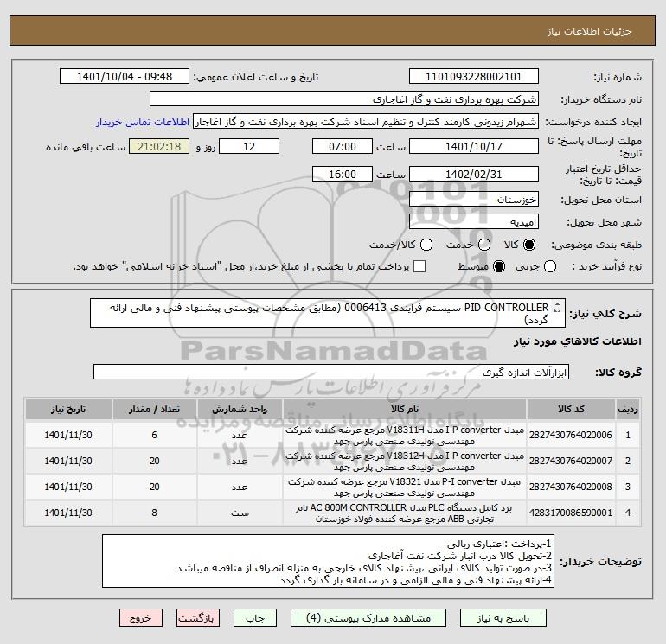Click the announcement date field 1401/10/04 - 09:48
Image resolution: width=666 pixels, height=644 pixels.
125,76
